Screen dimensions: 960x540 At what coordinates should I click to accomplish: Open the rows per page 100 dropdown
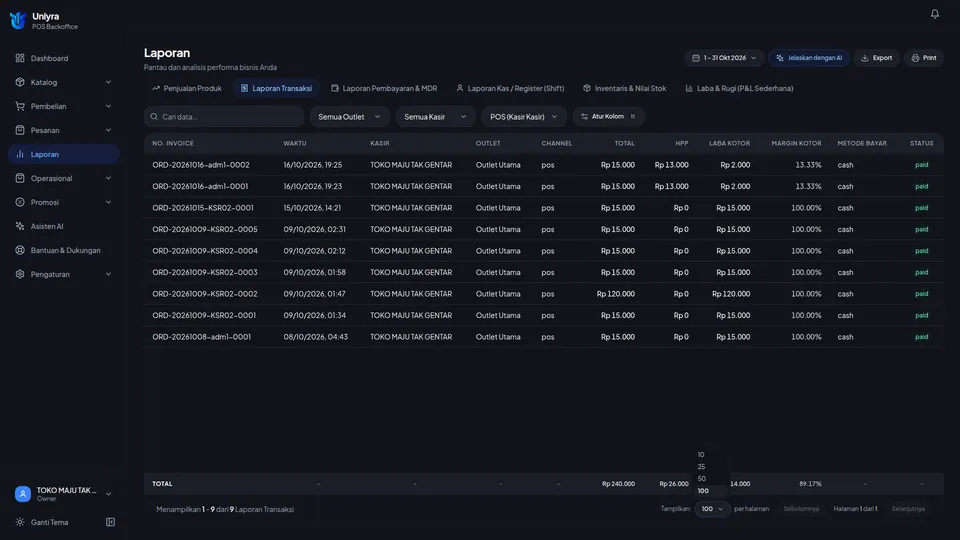pyautogui.click(x=711, y=509)
